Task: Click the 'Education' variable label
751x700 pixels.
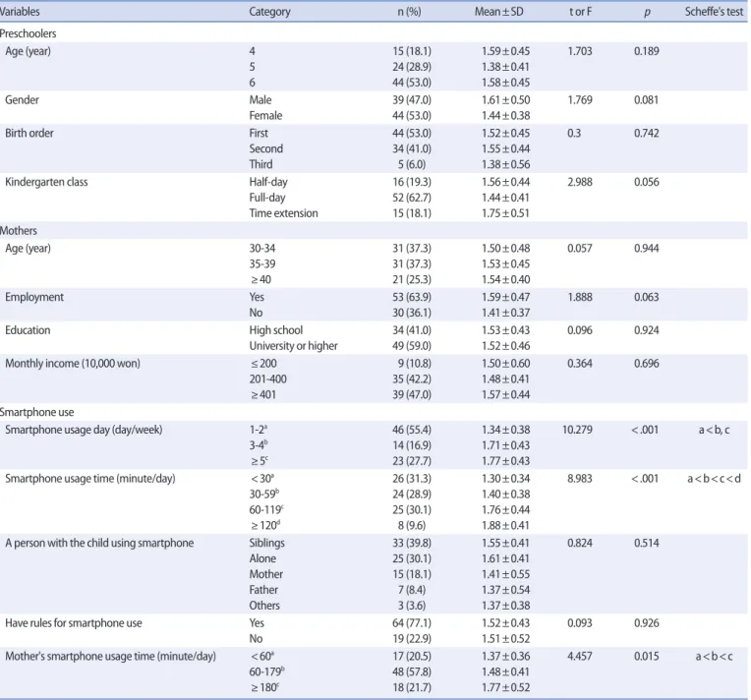Action: (x=28, y=330)
